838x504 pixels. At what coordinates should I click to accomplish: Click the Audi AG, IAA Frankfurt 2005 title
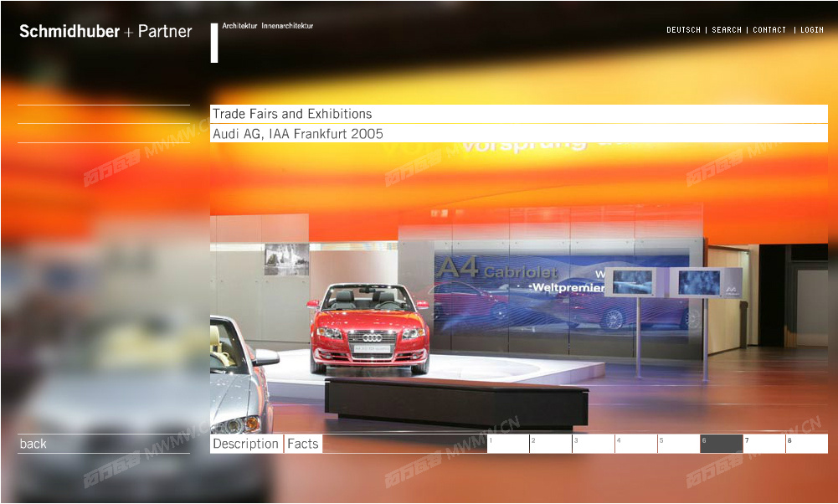(298, 134)
